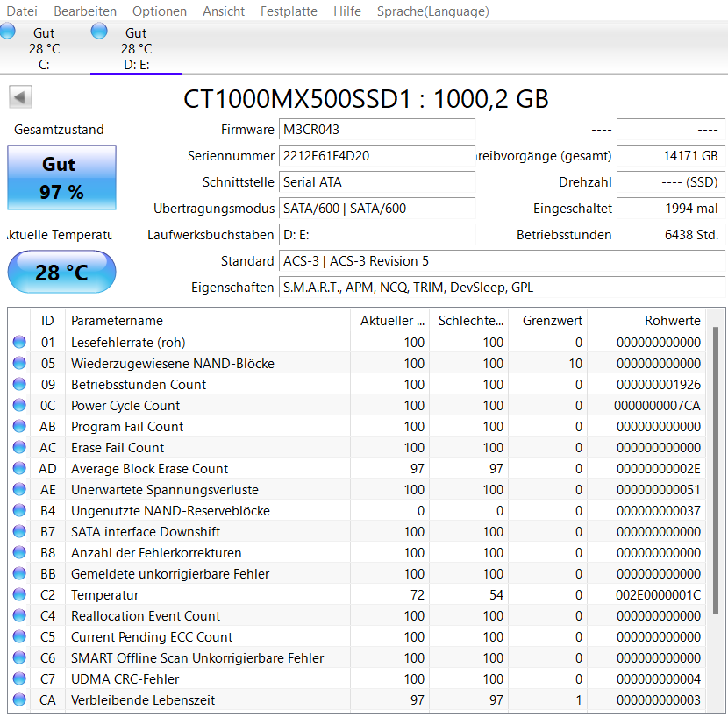This screenshot has width=728, height=717.
Task: Click the status dot for Ungenutzte NAND-Reserveblöcke
Action: tap(19, 510)
